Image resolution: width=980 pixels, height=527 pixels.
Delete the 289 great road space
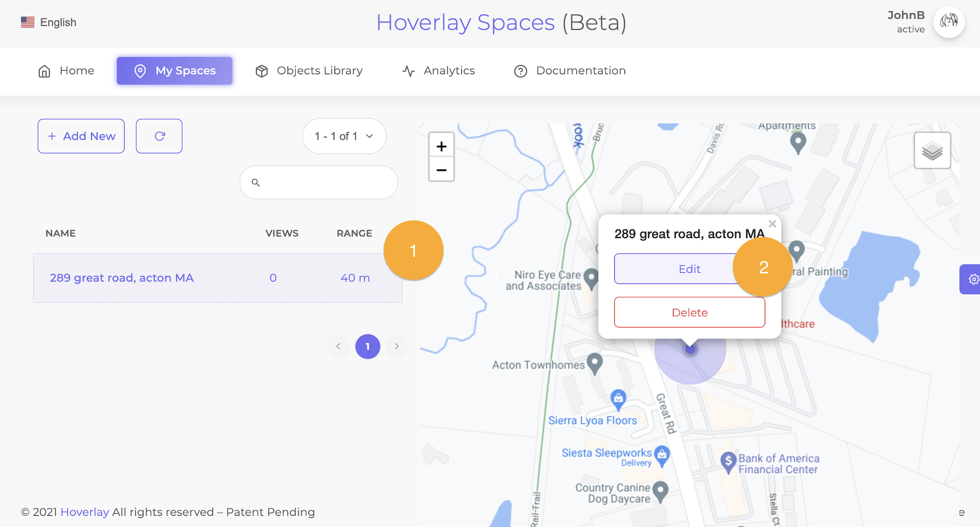coord(689,312)
